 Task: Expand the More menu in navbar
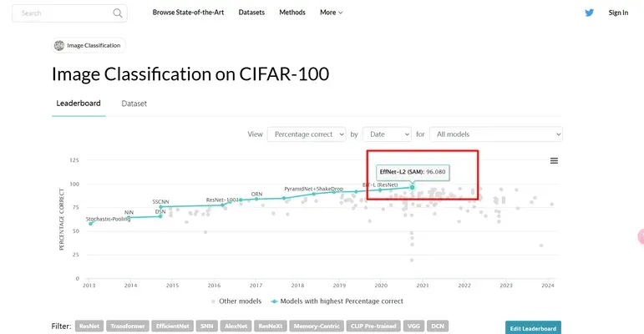tap(331, 13)
